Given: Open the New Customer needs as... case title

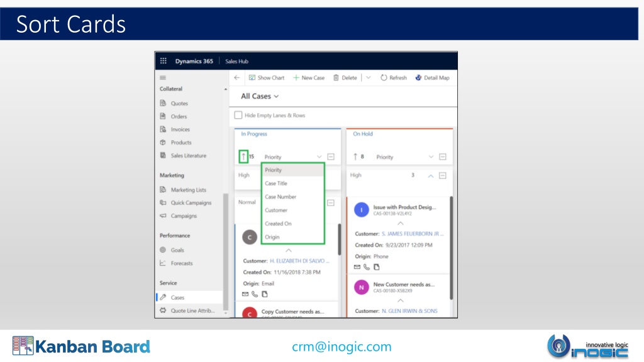Looking at the screenshot, I should 404,285.
